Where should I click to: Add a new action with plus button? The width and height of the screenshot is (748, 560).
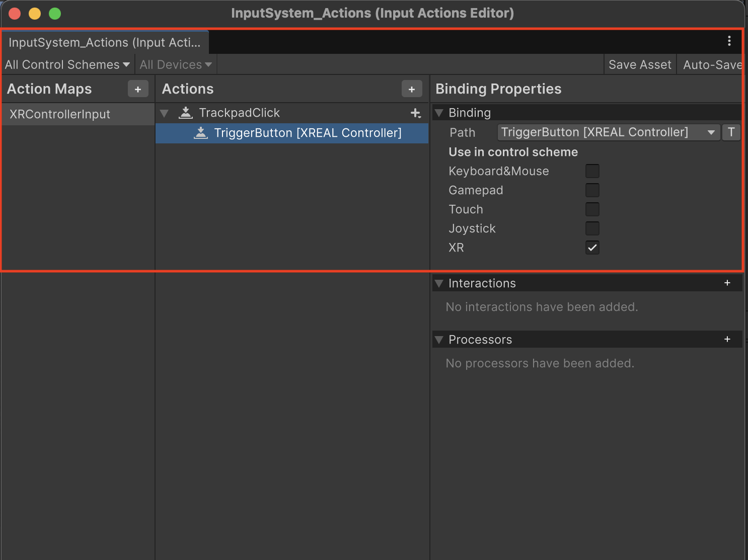coord(411,89)
